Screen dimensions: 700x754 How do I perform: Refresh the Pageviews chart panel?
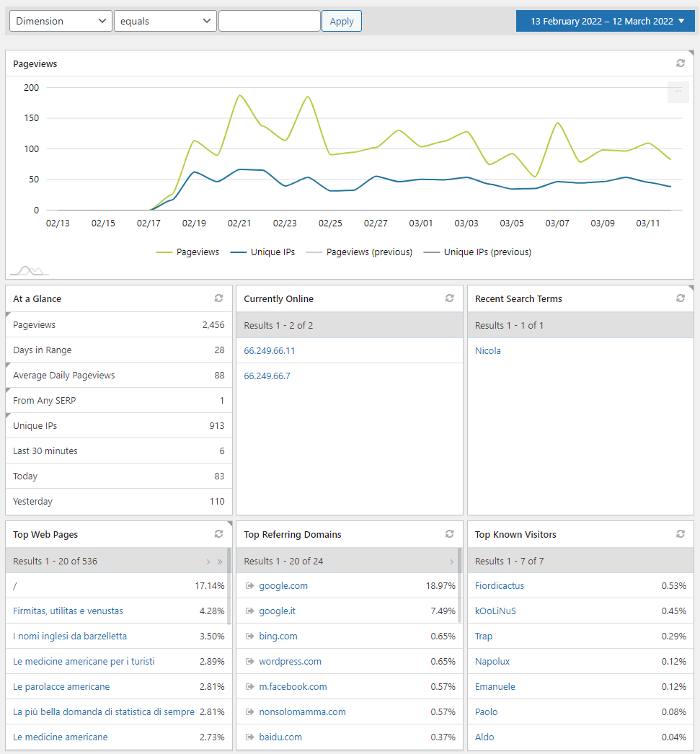[x=680, y=63]
